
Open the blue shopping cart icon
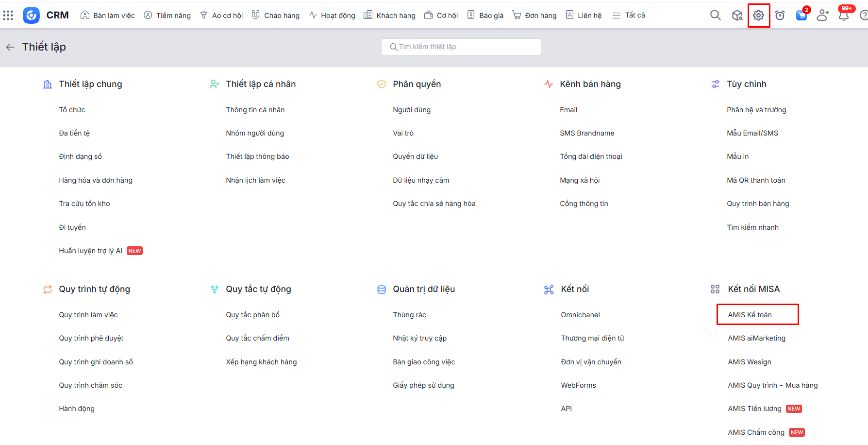click(801, 16)
